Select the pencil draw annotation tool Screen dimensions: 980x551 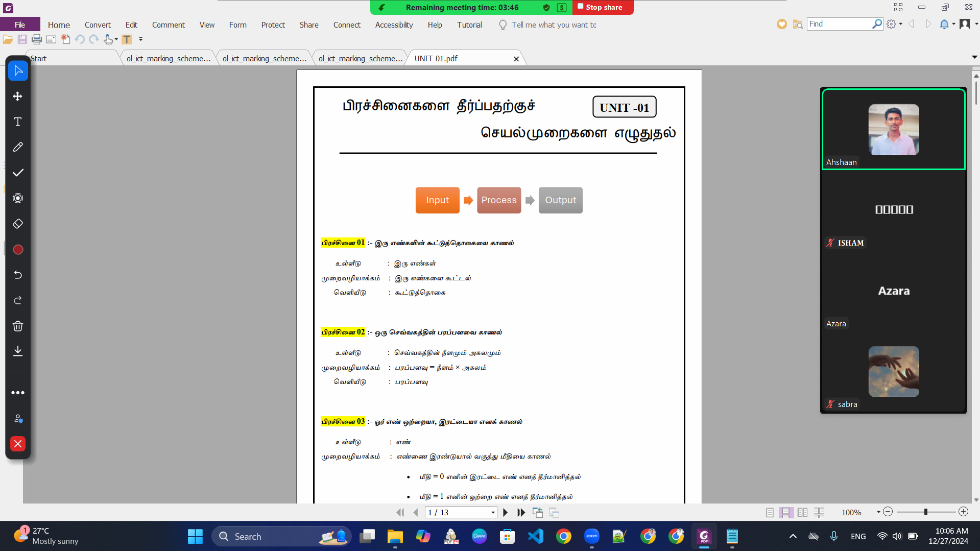[18, 148]
